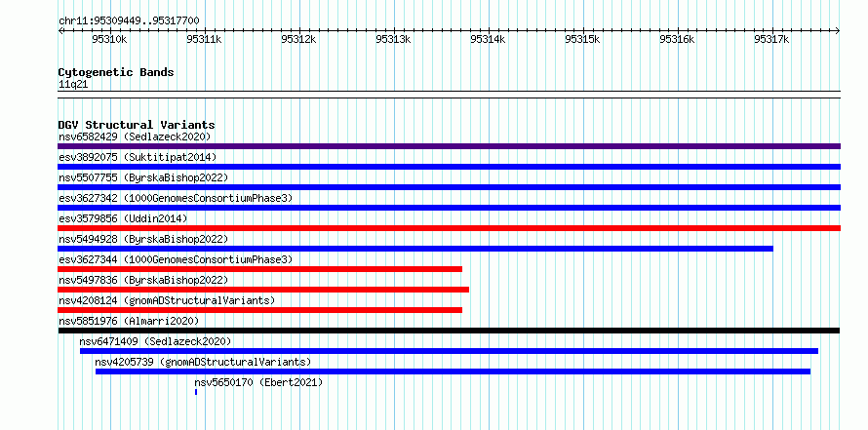Select the blue nsv5507755 variant bar
Viewport: 868px width, 430px height.
449,187
